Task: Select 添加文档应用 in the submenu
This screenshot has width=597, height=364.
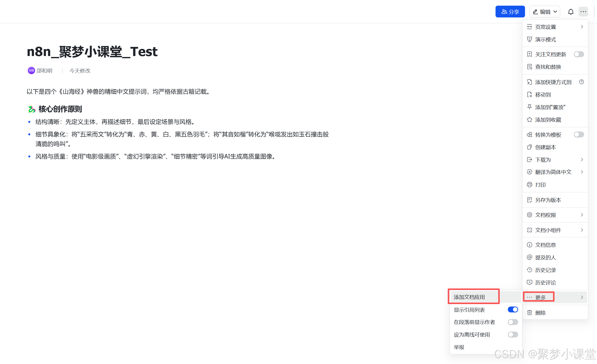Action: [x=469, y=297]
